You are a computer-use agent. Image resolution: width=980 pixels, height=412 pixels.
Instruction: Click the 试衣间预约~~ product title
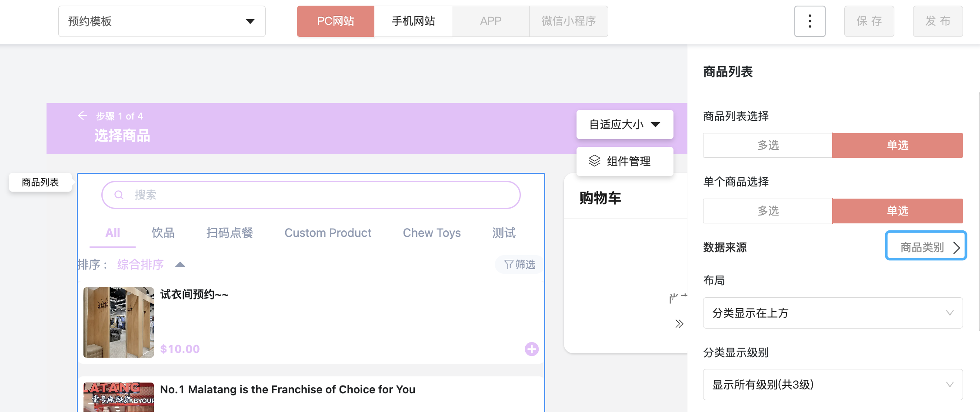point(194,294)
